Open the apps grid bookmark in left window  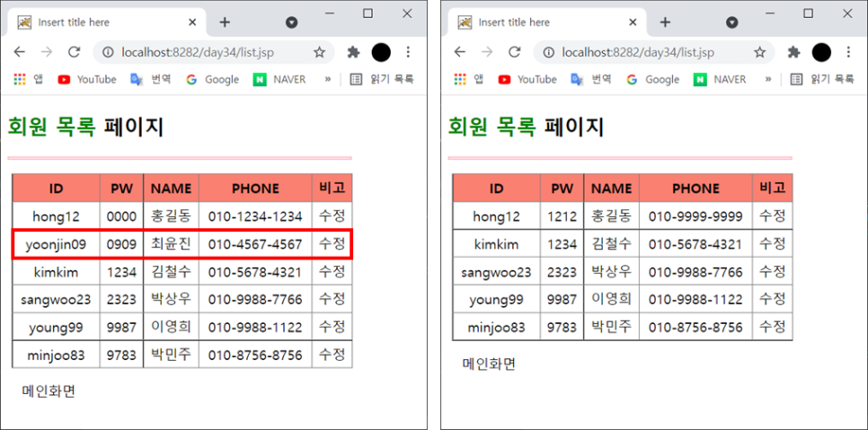pyautogui.click(x=28, y=79)
